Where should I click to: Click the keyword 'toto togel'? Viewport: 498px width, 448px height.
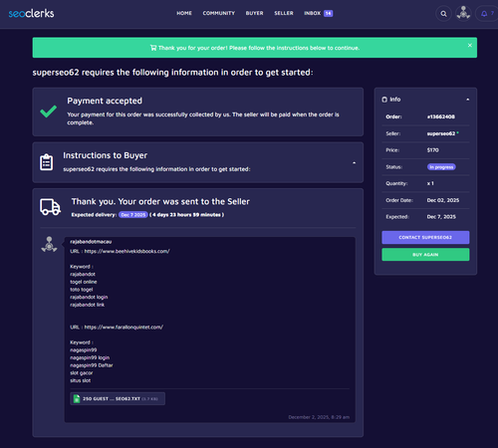(x=82, y=290)
